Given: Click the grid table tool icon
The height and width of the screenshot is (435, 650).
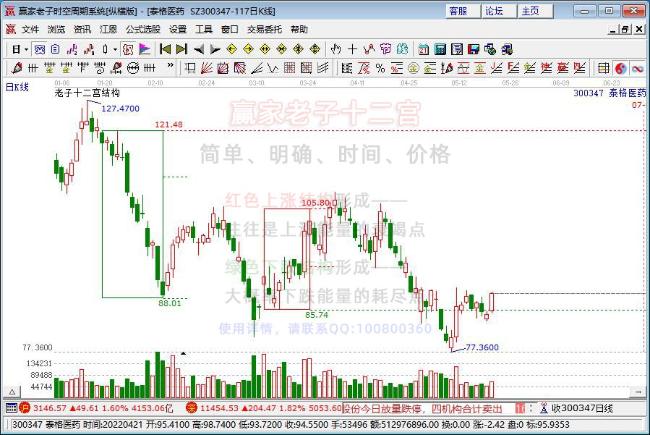Looking at the screenshot, I should point(290,68).
